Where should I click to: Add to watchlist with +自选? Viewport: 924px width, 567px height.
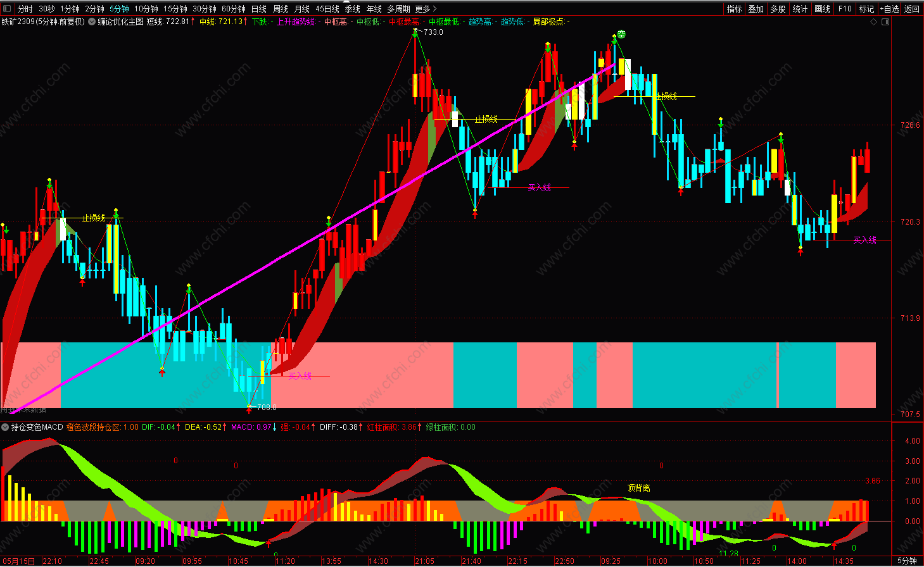click(889, 9)
